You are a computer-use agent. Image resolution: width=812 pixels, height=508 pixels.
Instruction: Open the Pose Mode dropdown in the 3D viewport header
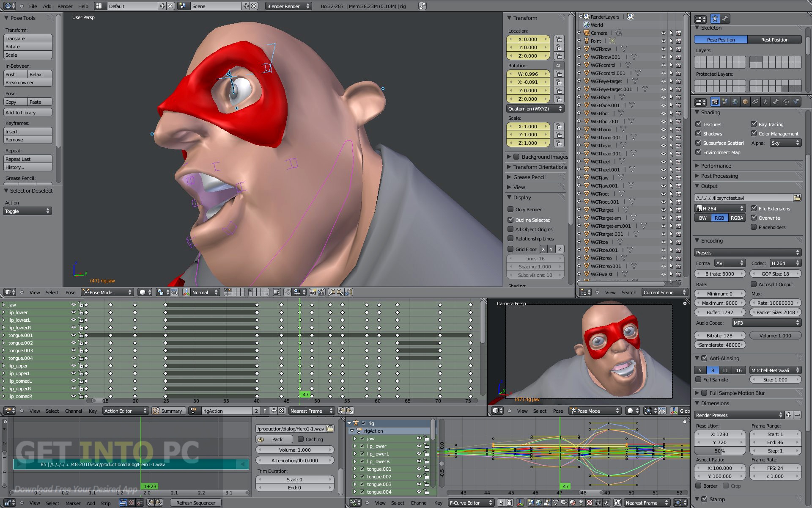coord(107,292)
